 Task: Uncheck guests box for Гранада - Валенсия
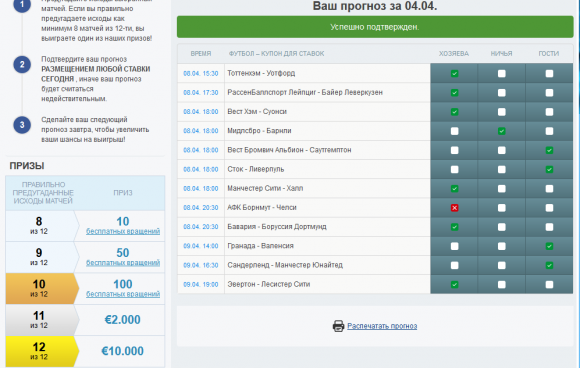(x=549, y=246)
